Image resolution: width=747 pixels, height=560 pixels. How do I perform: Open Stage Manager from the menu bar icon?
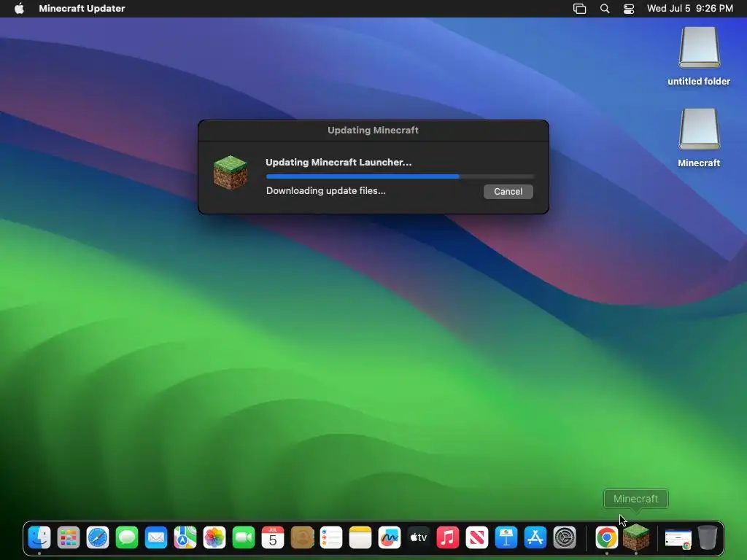579,9
